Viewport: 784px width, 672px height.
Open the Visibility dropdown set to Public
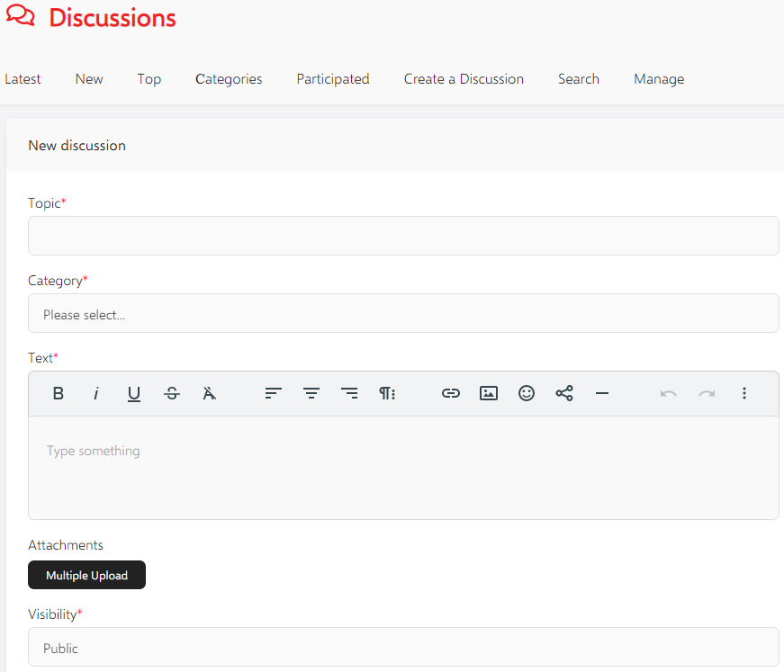tap(403, 647)
